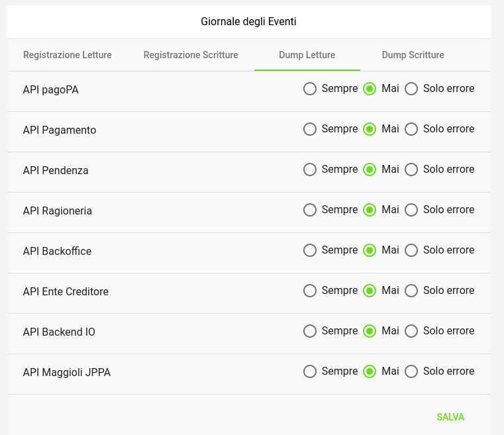Choose Solo errore for API Pendenza
This screenshot has height=435, width=504.
point(411,169)
